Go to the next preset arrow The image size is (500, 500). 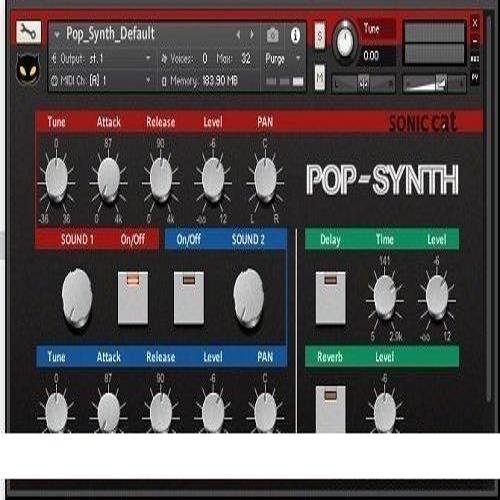point(252,34)
